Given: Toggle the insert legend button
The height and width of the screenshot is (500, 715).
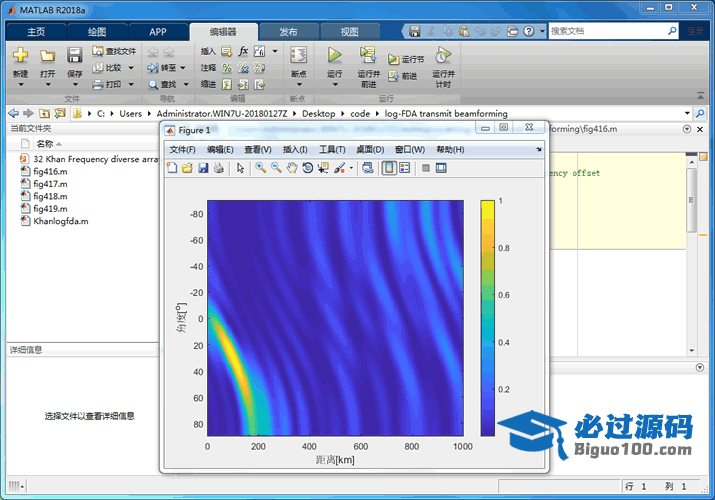Looking at the screenshot, I should tap(404, 168).
